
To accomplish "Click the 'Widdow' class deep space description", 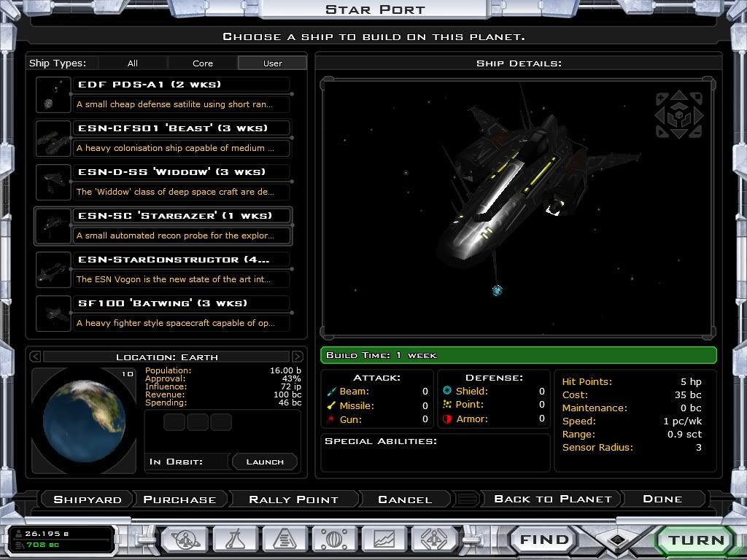I will 181,192.
